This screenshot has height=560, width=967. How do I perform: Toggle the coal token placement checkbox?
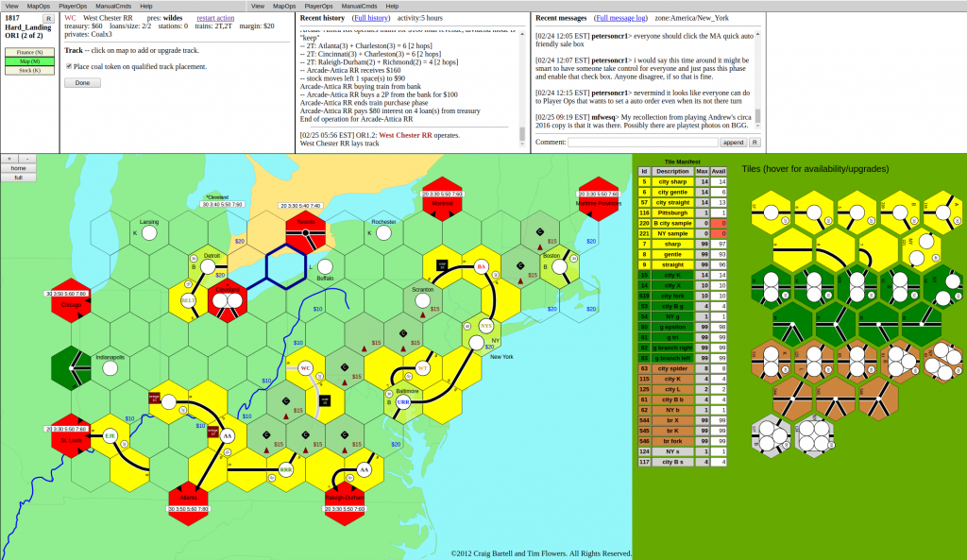(68, 66)
